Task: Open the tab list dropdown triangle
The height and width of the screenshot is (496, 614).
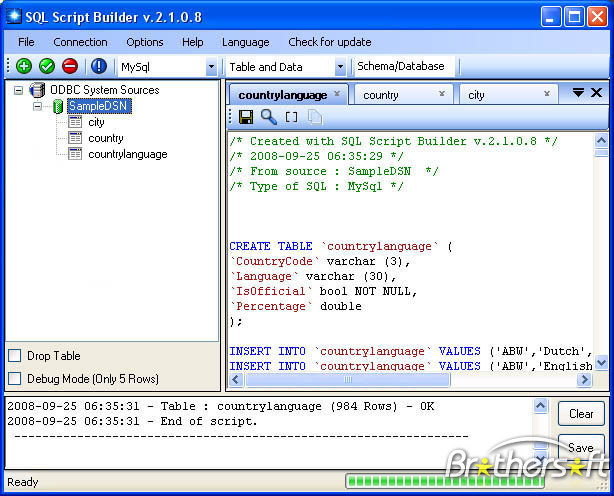Action: point(578,93)
